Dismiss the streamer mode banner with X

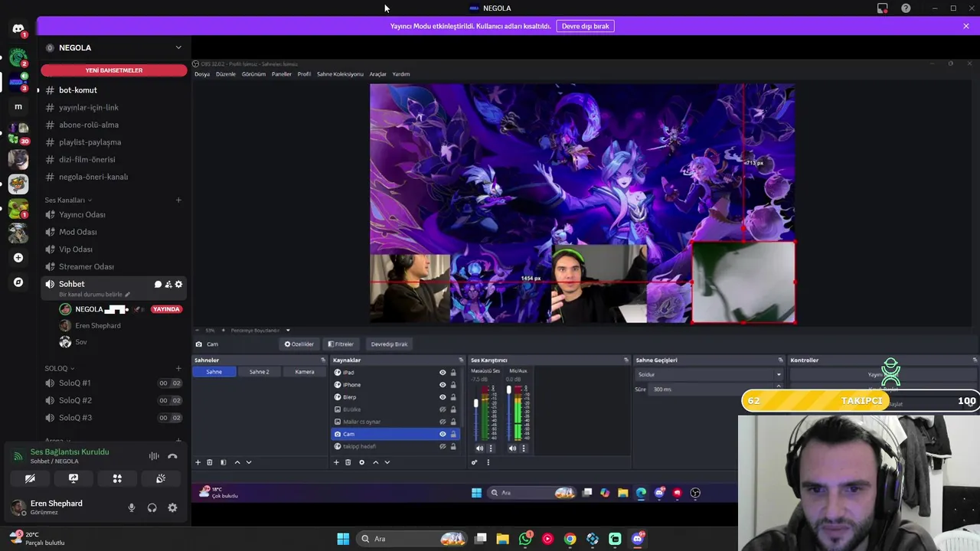pyautogui.click(x=966, y=26)
